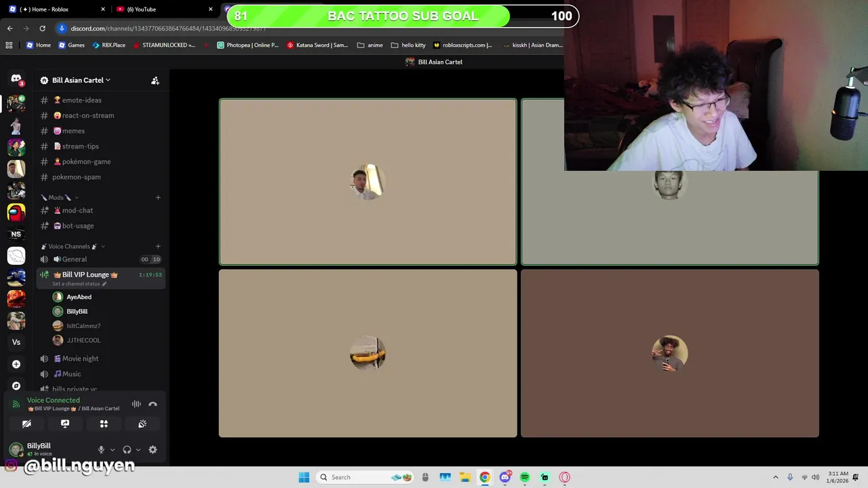Click Set a channel status
868x488 pixels.
pyautogui.click(x=79, y=284)
